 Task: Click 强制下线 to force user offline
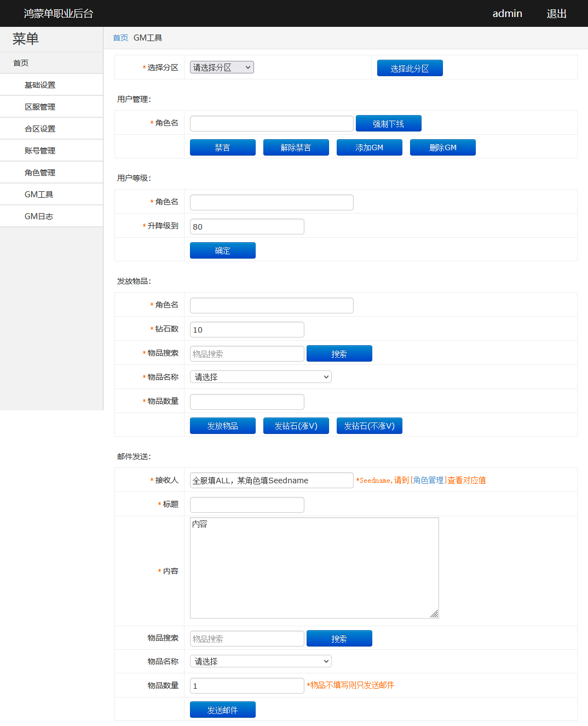pyautogui.click(x=388, y=123)
